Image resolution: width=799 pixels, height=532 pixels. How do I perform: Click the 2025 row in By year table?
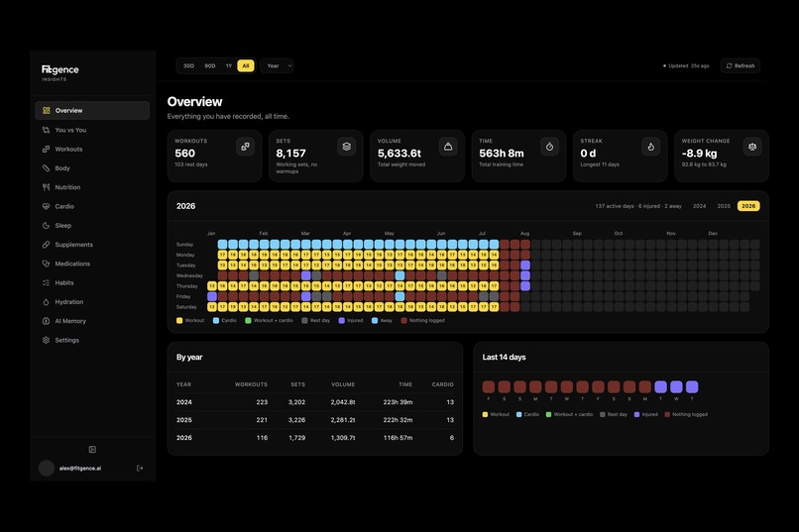click(x=315, y=420)
